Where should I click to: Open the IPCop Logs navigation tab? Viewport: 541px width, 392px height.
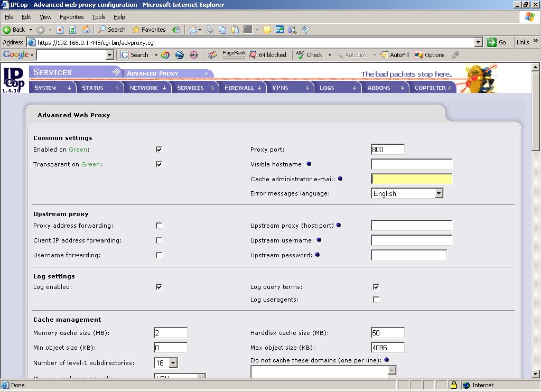coord(338,88)
